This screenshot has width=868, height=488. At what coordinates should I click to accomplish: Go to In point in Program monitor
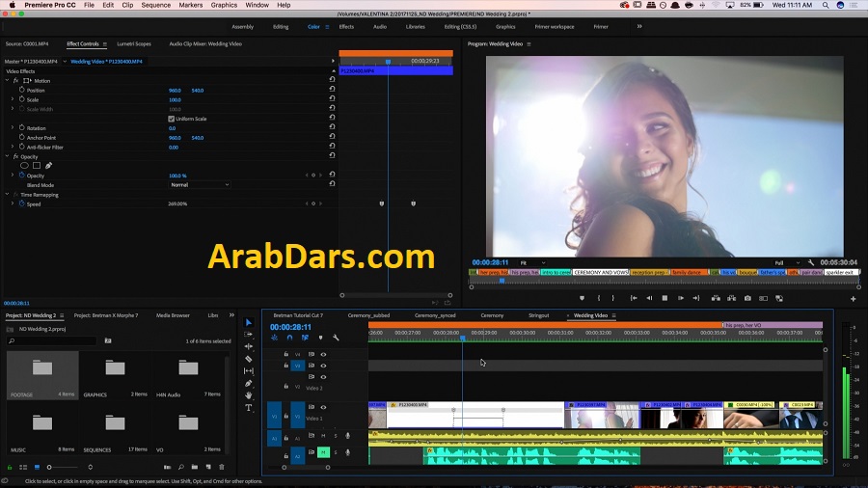point(634,298)
